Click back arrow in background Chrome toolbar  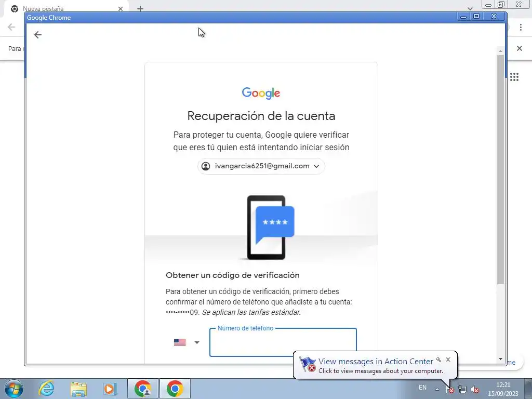click(x=11, y=27)
